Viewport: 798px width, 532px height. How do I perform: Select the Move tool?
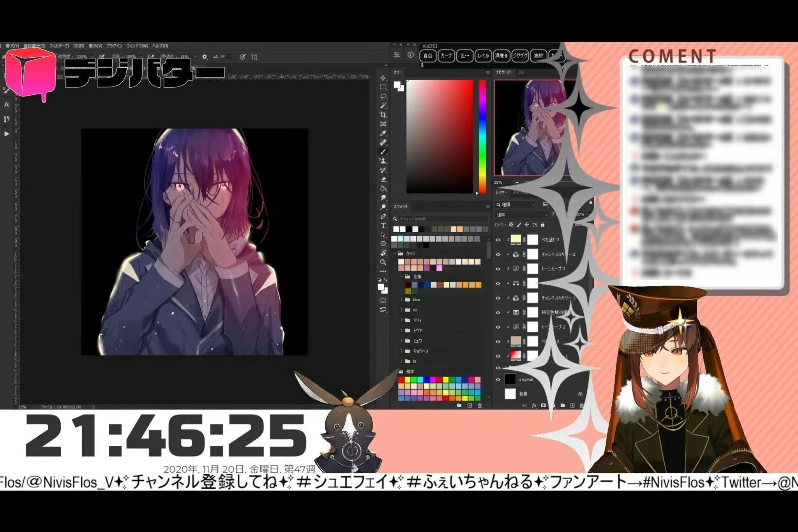[383, 78]
